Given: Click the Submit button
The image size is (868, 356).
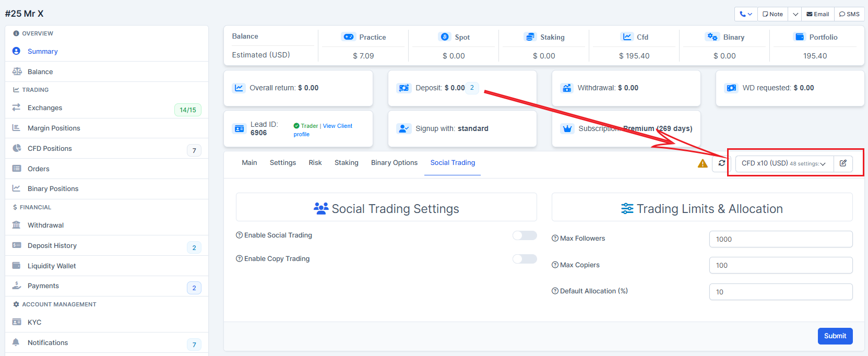Looking at the screenshot, I should click(835, 336).
